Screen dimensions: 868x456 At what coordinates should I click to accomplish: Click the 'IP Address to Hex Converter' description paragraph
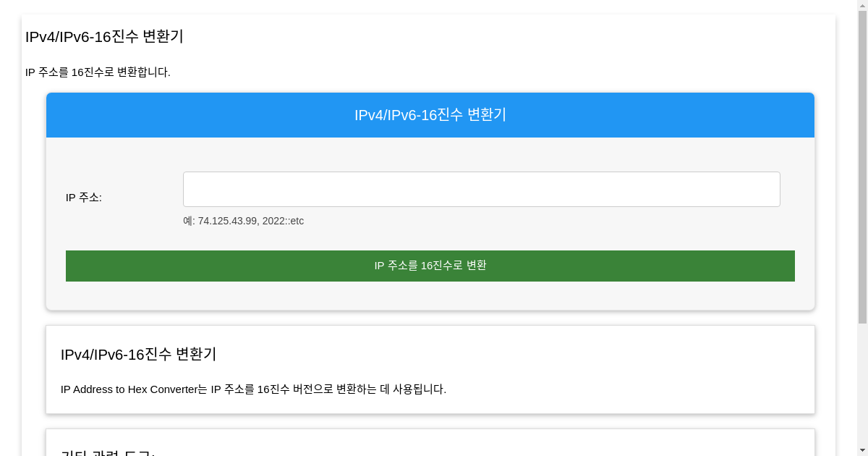point(254,389)
